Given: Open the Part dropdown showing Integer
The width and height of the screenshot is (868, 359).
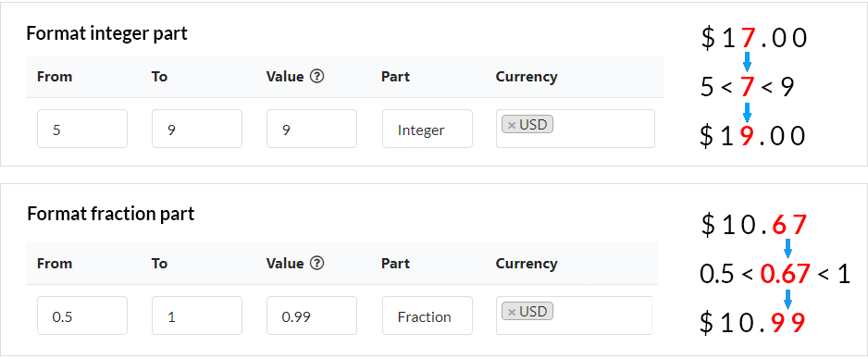Looking at the screenshot, I should tap(428, 129).
